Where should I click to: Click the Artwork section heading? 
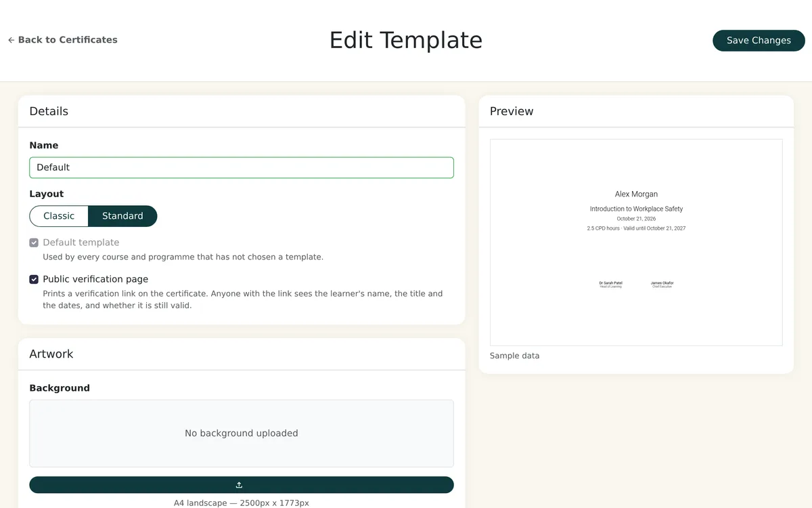point(51,354)
